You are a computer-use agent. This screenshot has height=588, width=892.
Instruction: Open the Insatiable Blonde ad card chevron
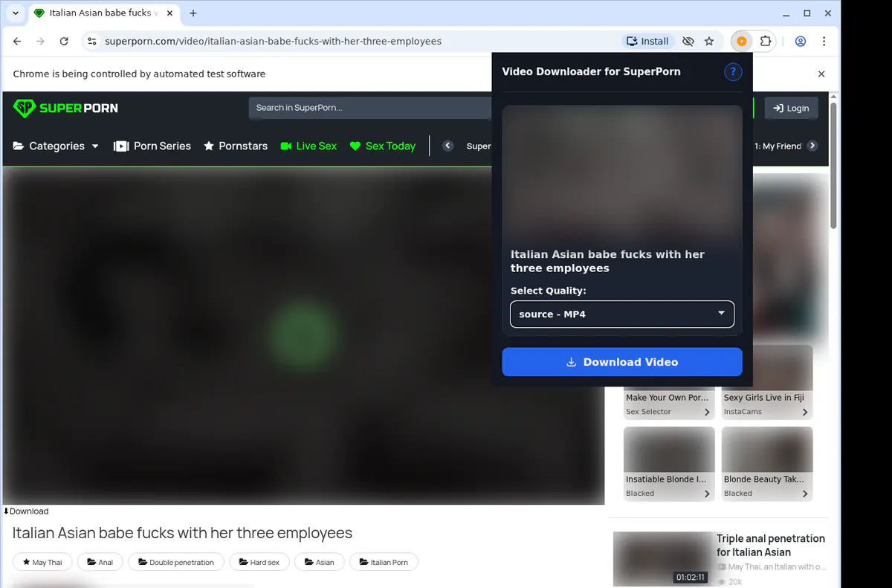point(707,494)
